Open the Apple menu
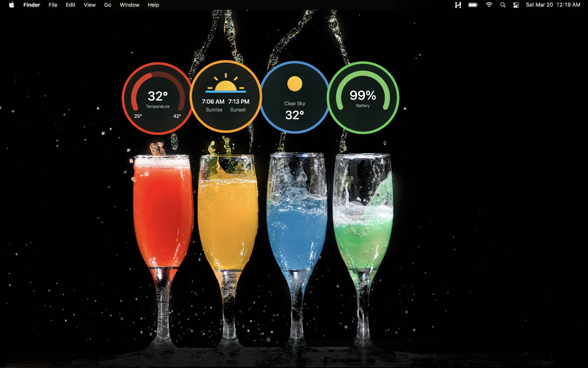The image size is (588, 368). (11, 5)
